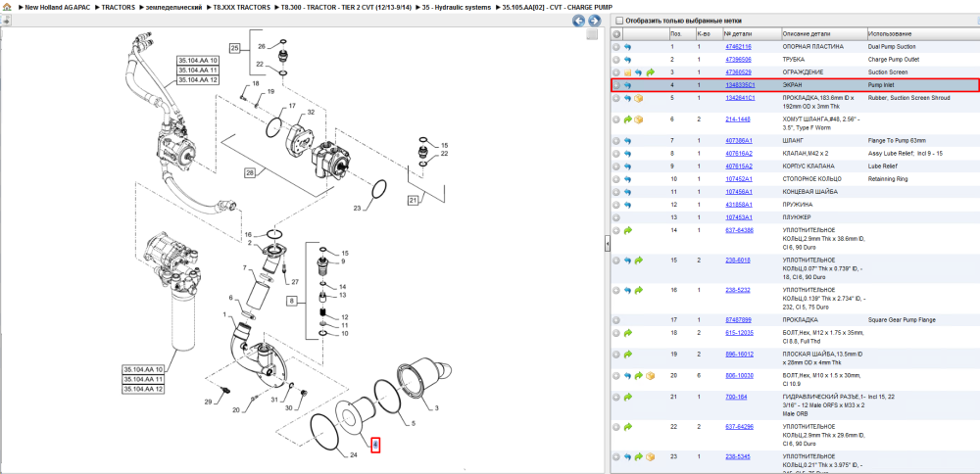
Task: Click the box icon for part 1342641C1
Action: [639, 98]
